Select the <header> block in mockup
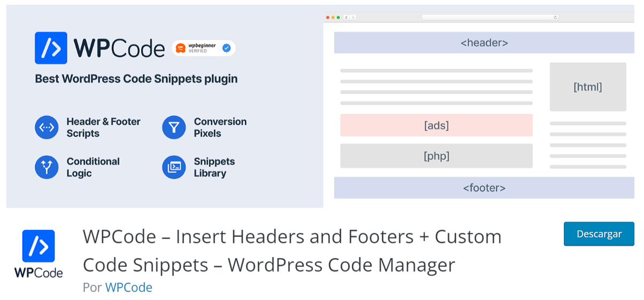Image resolution: width=644 pixels, height=300 pixels. click(484, 43)
